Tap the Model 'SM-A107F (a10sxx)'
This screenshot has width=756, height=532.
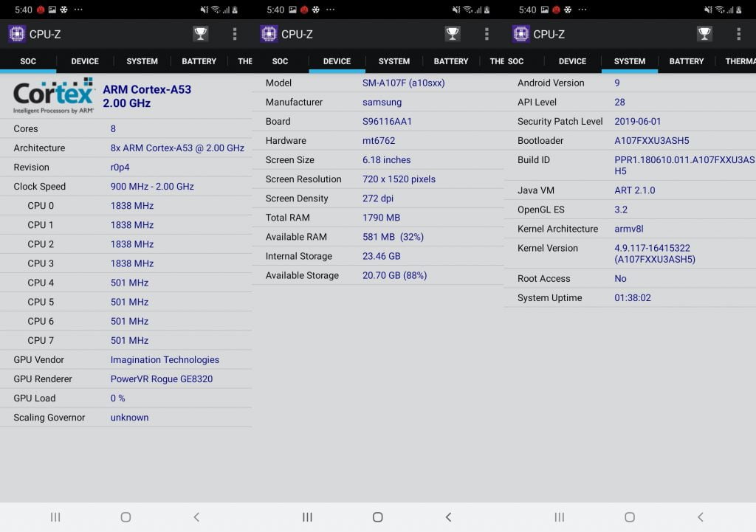(x=404, y=83)
